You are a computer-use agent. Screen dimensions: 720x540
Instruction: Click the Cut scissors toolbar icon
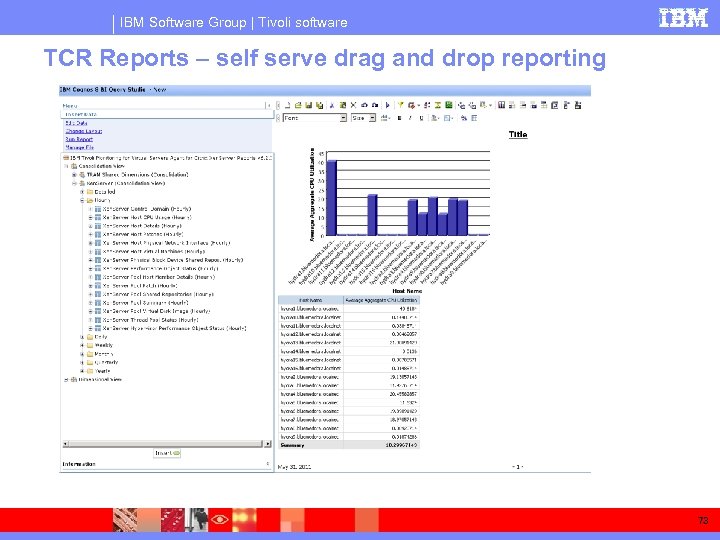[332, 105]
